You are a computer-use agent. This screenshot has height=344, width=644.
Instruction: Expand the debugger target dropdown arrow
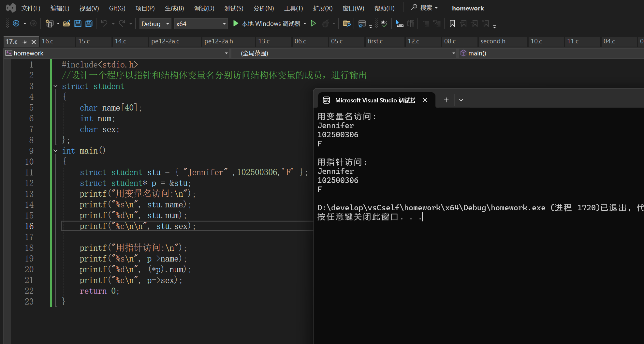coord(305,24)
